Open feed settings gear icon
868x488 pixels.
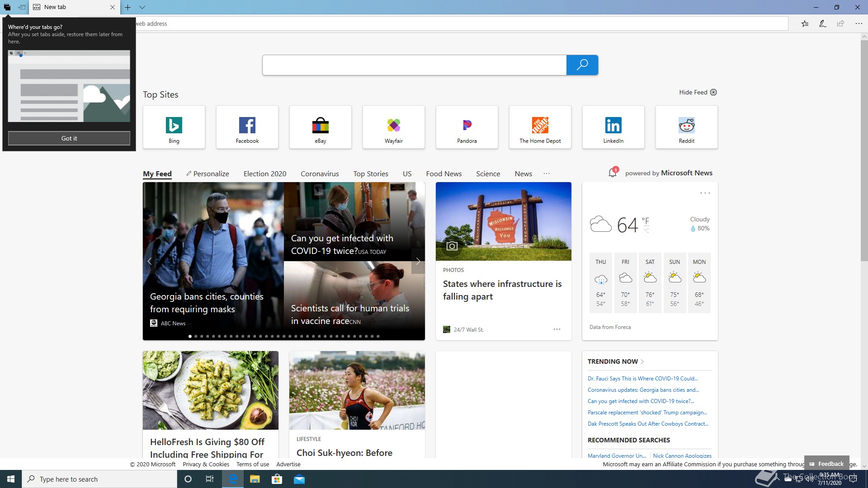713,92
